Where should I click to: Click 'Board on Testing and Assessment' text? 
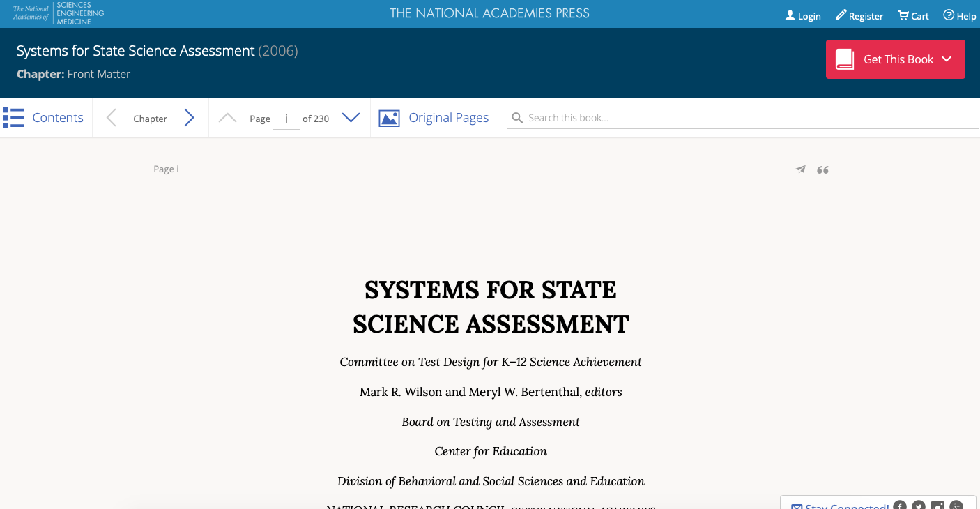491,422
